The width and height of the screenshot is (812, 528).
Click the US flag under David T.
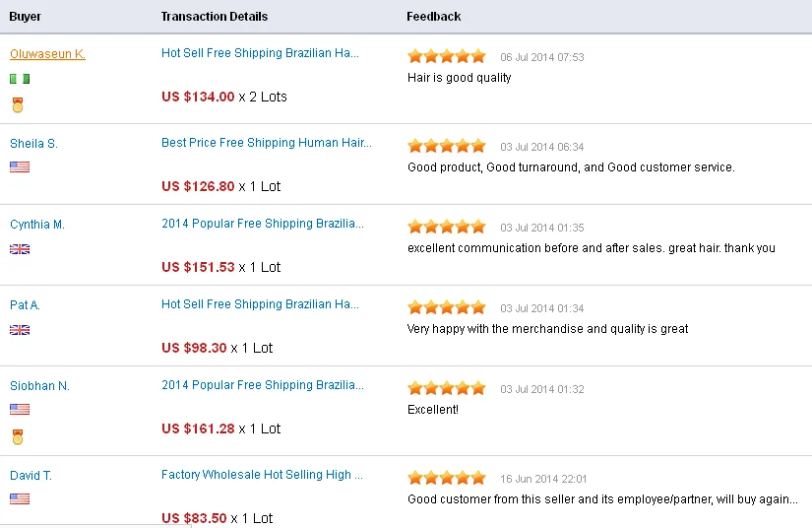20,499
